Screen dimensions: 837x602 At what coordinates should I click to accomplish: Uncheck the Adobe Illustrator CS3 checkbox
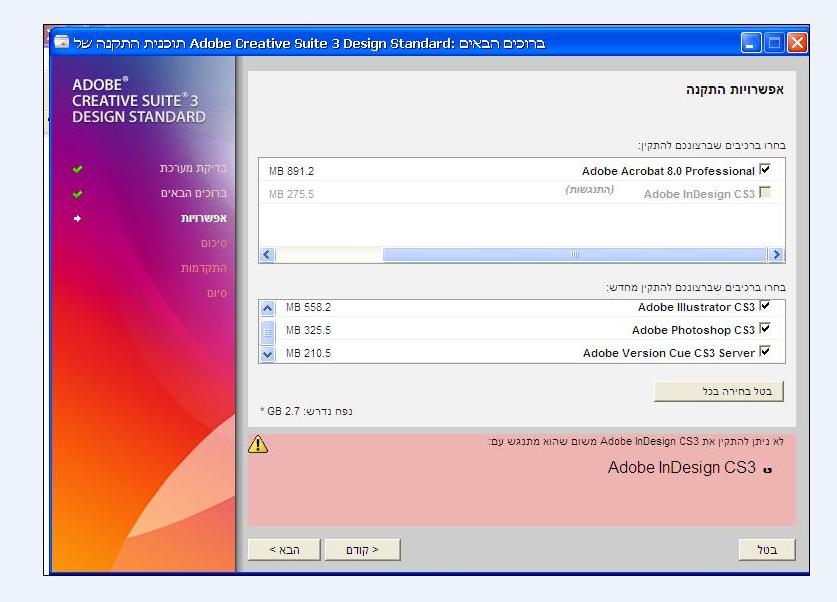tap(765, 306)
